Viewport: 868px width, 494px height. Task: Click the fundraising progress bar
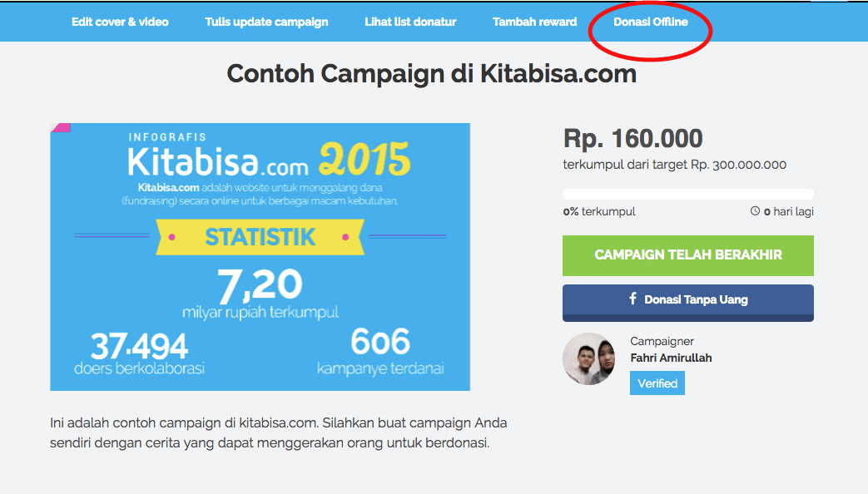click(687, 192)
